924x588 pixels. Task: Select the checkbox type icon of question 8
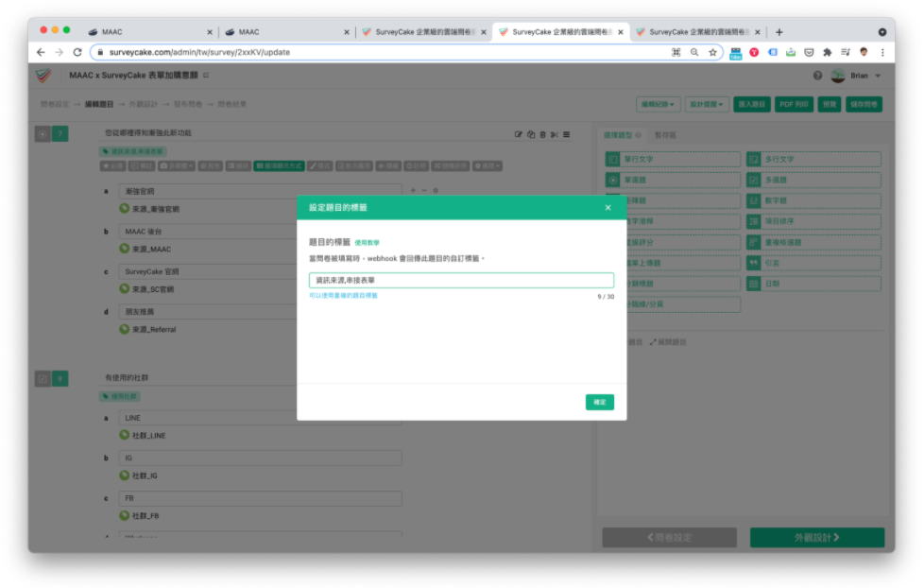(43, 379)
